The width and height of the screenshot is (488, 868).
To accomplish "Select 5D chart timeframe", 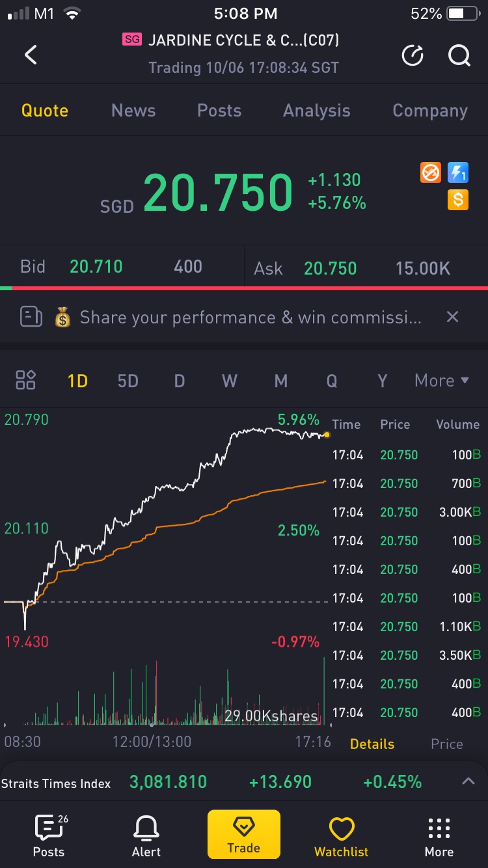I will [x=128, y=381].
